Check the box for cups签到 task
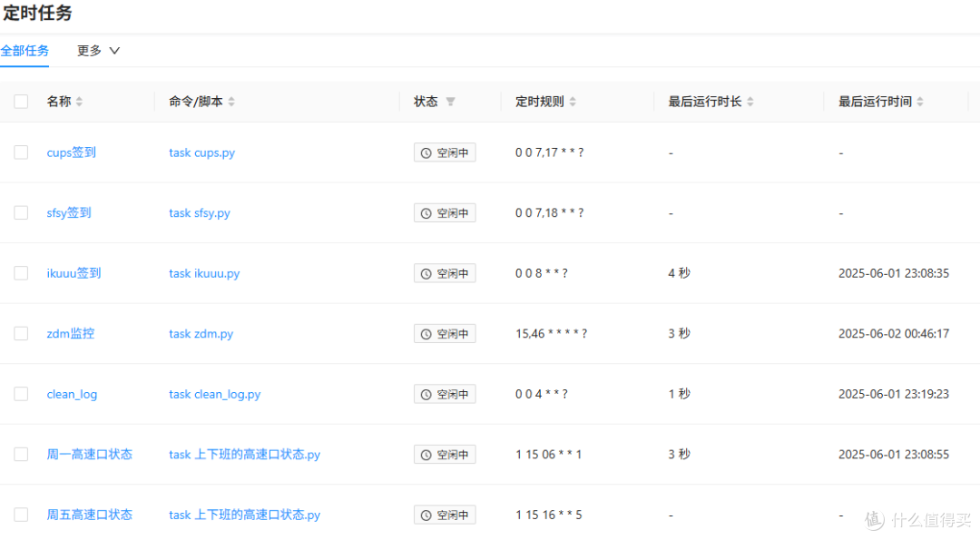Image resolution: width=980 pixels, height=540 pixels. [21, 152]
